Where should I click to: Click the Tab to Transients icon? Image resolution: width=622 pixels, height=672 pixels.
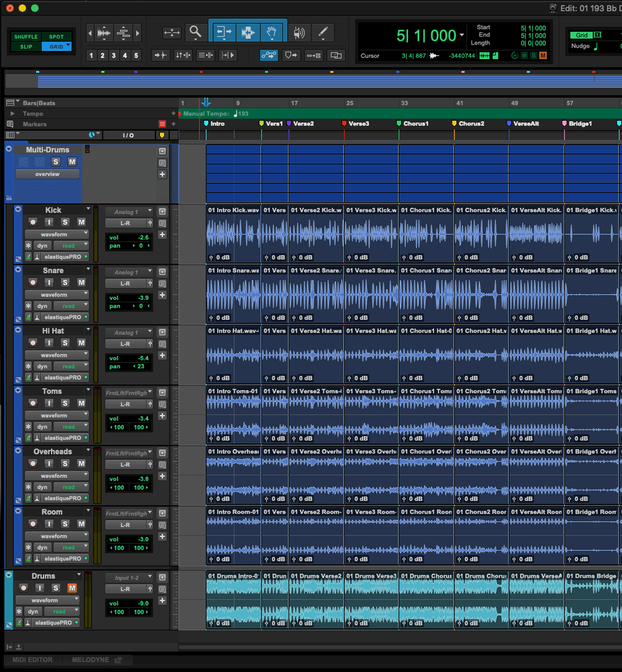click(x=161, y=56)
